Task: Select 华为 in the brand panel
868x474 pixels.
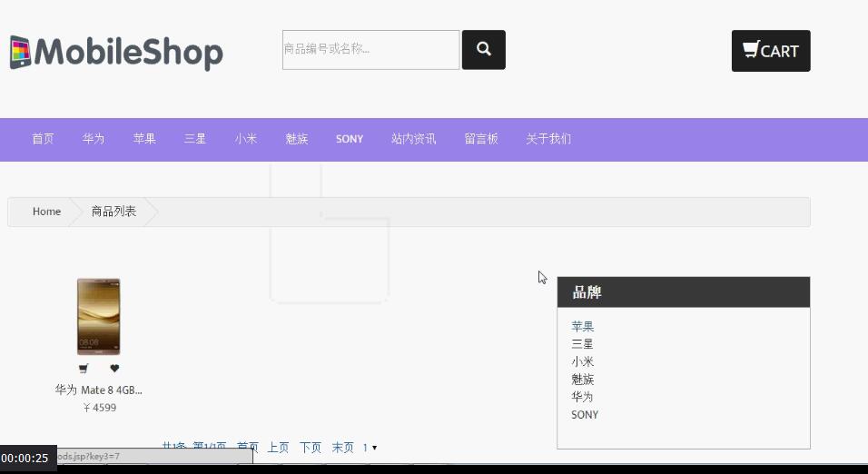Action: (x=582, y=397)
